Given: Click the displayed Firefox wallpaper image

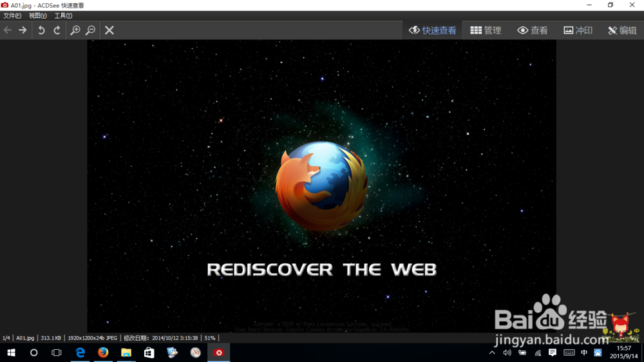Looking at the screenshot, I should pos(321,186).
